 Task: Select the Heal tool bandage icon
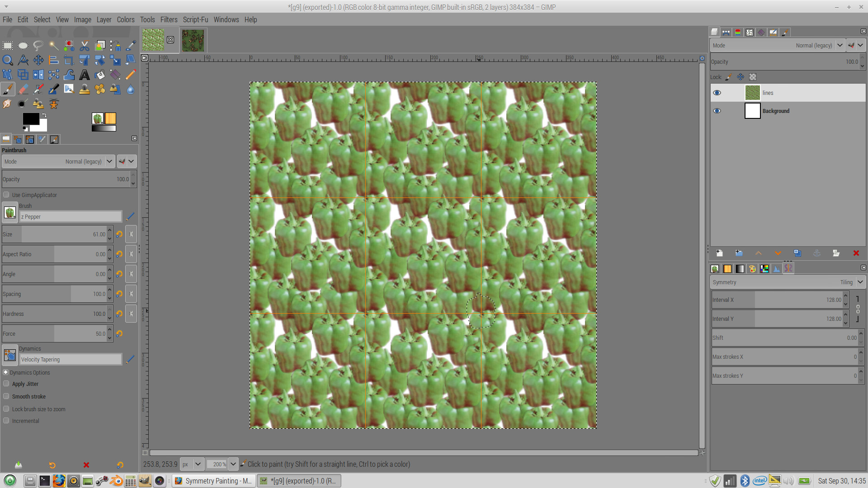[99, 89]
